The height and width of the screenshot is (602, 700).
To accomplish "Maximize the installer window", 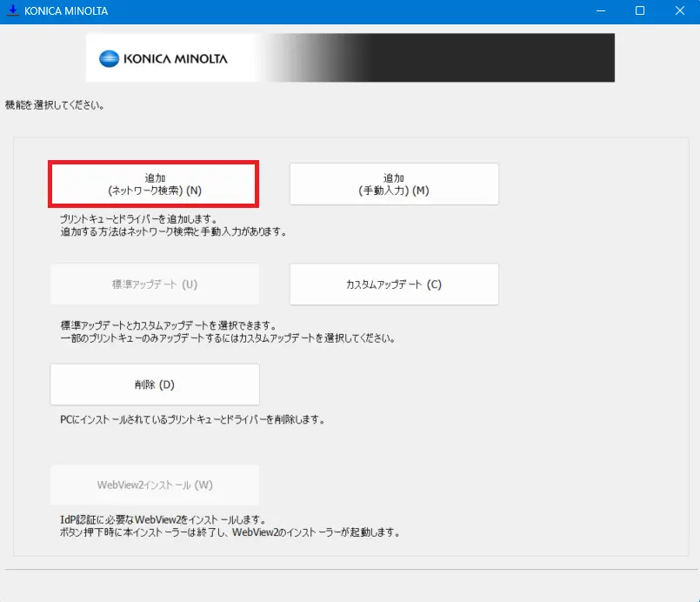I will click(x=640, y=11).
